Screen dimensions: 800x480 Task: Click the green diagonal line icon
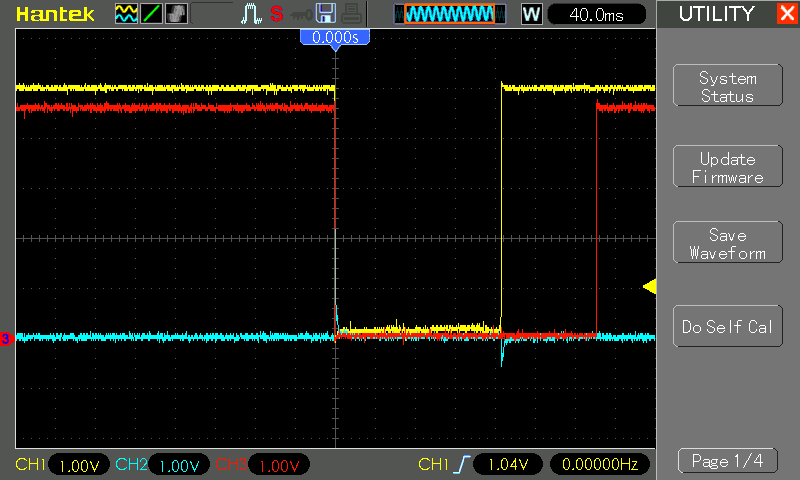[x=152, y=14]
